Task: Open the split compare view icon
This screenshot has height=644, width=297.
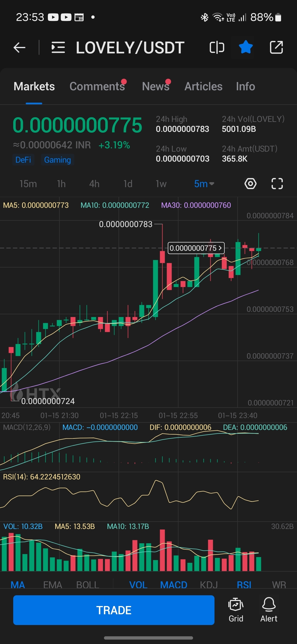Action: click(x=217, y=48)
